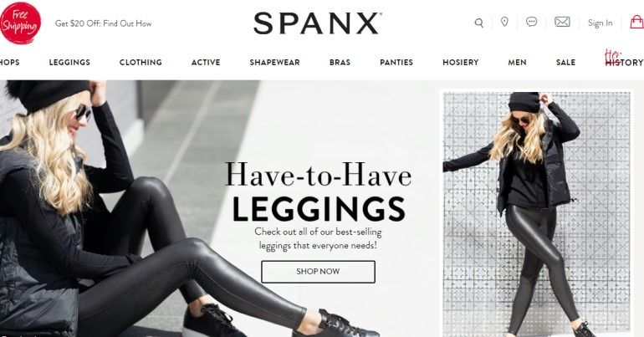Open the shopping bag icon
Viewport: 644px width, 337px height.
[x=637, y=22]
